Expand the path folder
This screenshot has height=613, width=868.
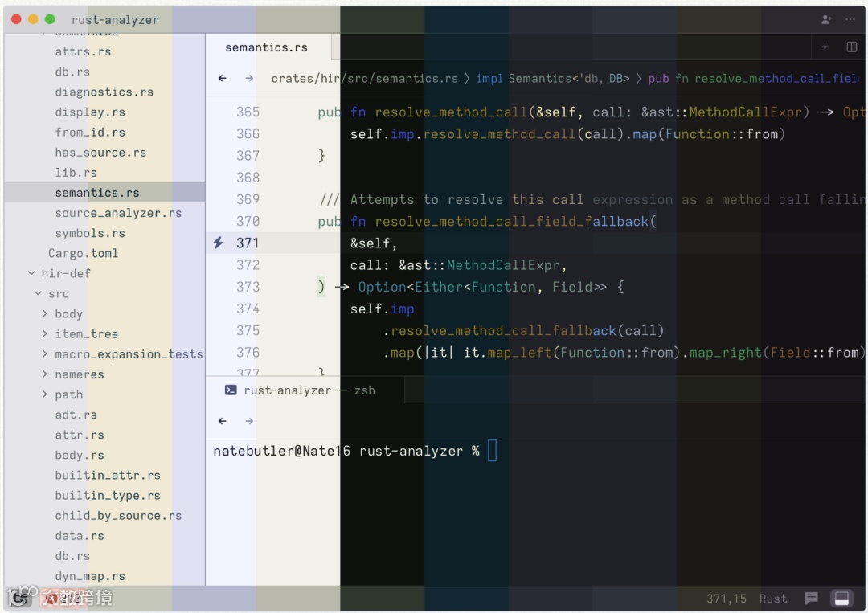(45, 394)
